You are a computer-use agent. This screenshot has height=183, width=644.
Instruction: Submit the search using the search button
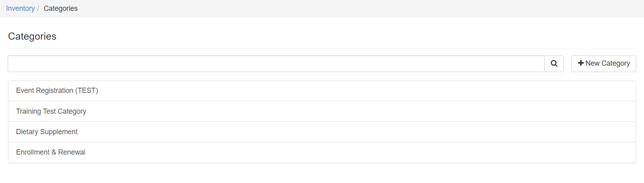[x=554, y=63]
